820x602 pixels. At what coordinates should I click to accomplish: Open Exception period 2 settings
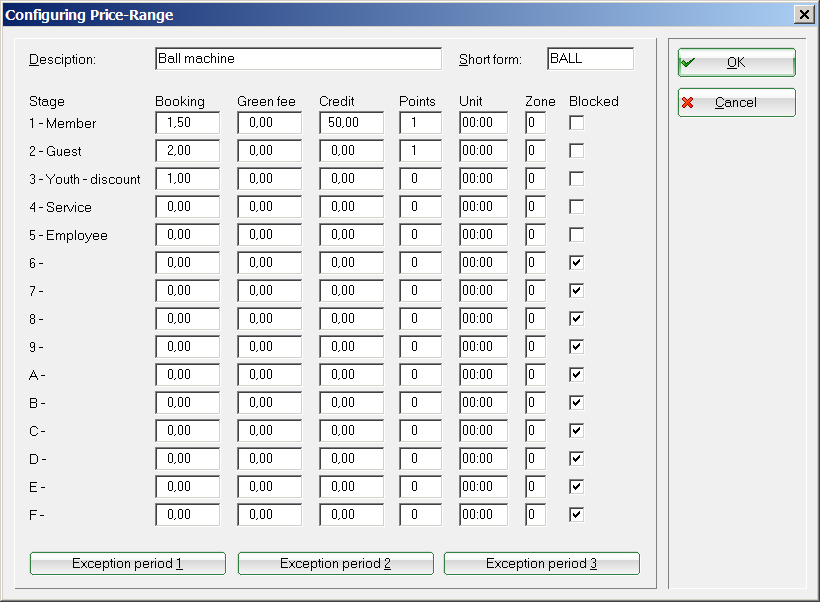point(335,563)
